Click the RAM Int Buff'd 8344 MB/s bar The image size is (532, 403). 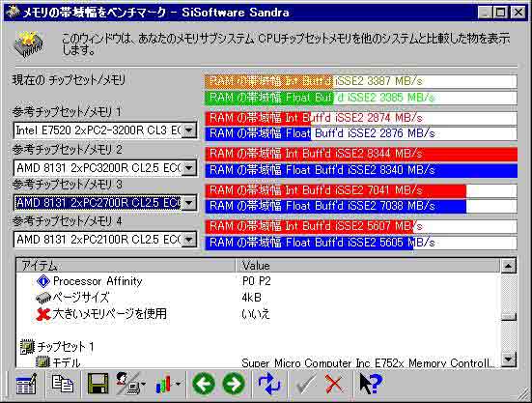pyautogui.click(x=361, y=154)
